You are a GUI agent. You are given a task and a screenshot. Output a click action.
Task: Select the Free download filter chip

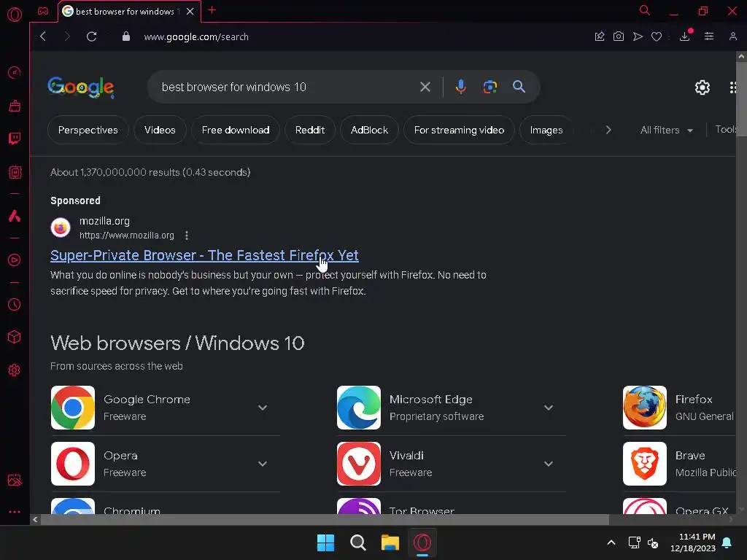click(236, 130)
